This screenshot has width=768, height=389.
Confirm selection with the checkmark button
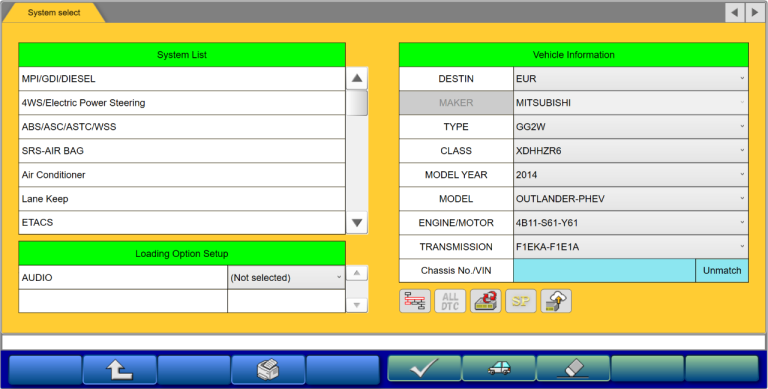pyautogui.click(x=424, y=368)
